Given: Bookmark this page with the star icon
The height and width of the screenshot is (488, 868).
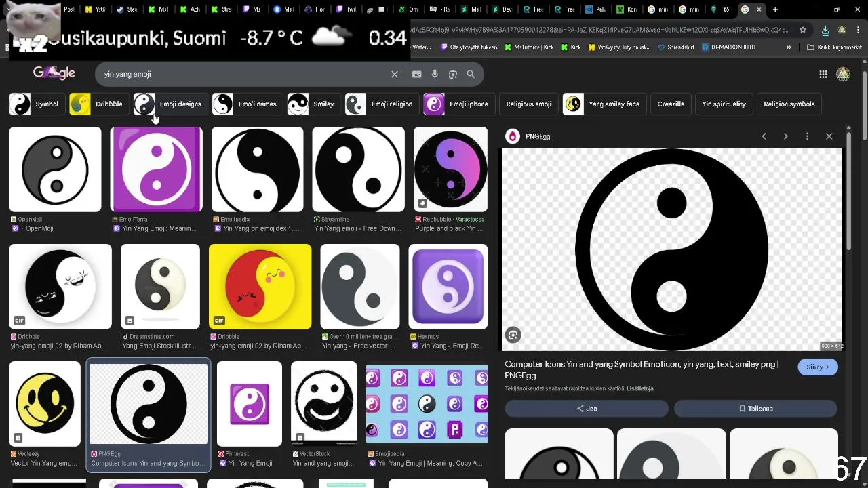Looking at the screenshot, I should coord(803,30).
